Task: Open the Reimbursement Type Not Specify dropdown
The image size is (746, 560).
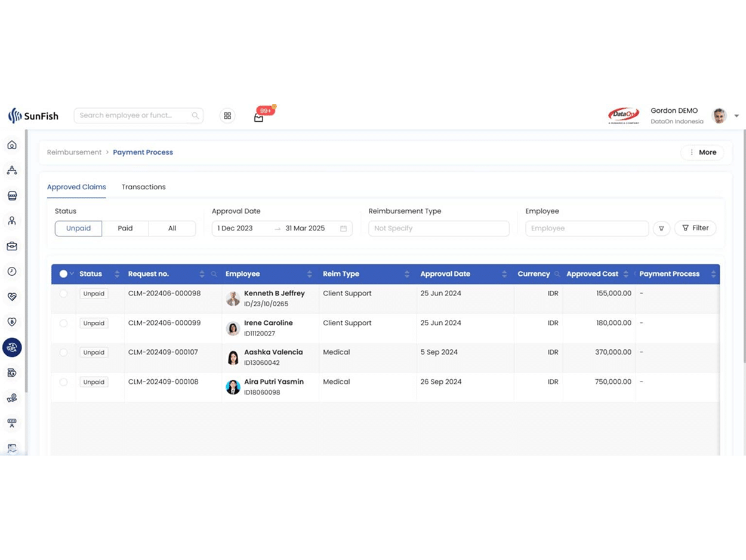Action: [x=439, y=228]
